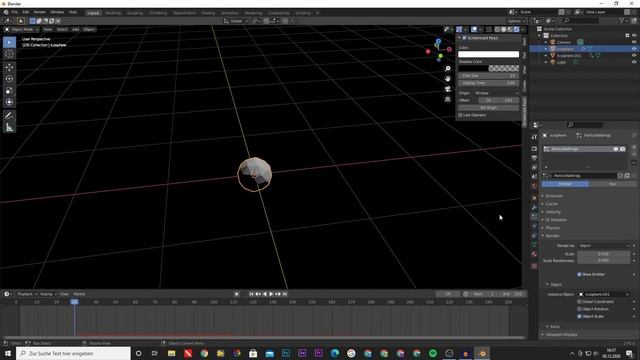Open the timeline Keying menu

pos(48,294)
